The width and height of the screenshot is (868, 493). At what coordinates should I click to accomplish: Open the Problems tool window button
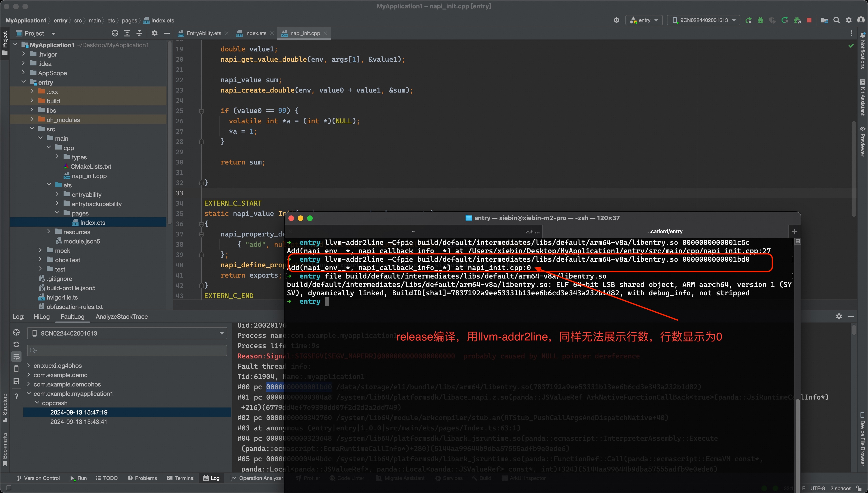coord(142,478)
